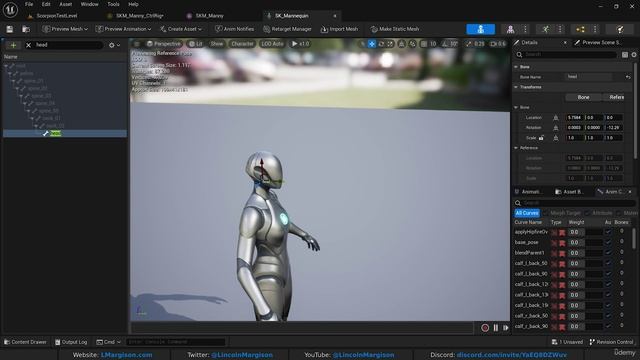Switch to Physics asset mode icon
Viewport: 640px width, 360px height.
(620, 29)
